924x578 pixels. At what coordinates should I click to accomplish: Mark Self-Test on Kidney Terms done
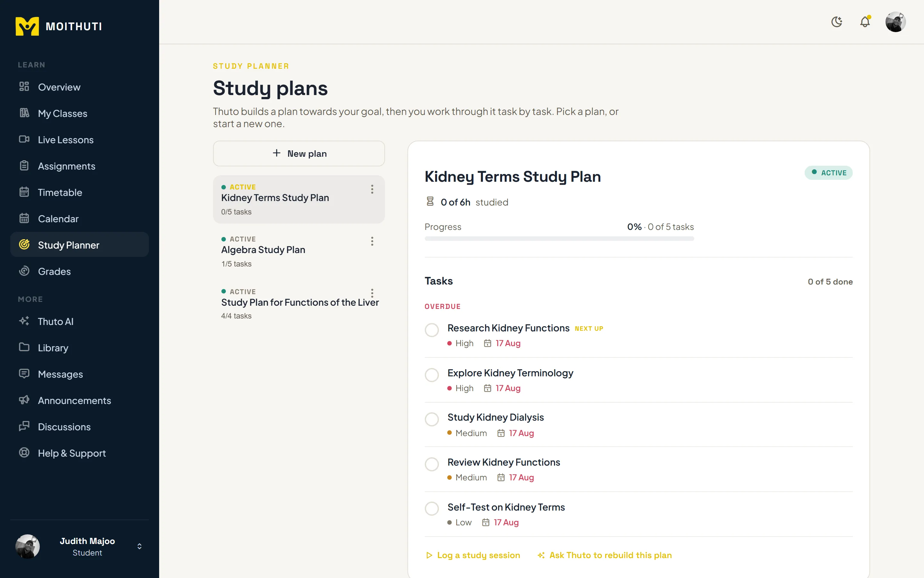pos(432,509)
